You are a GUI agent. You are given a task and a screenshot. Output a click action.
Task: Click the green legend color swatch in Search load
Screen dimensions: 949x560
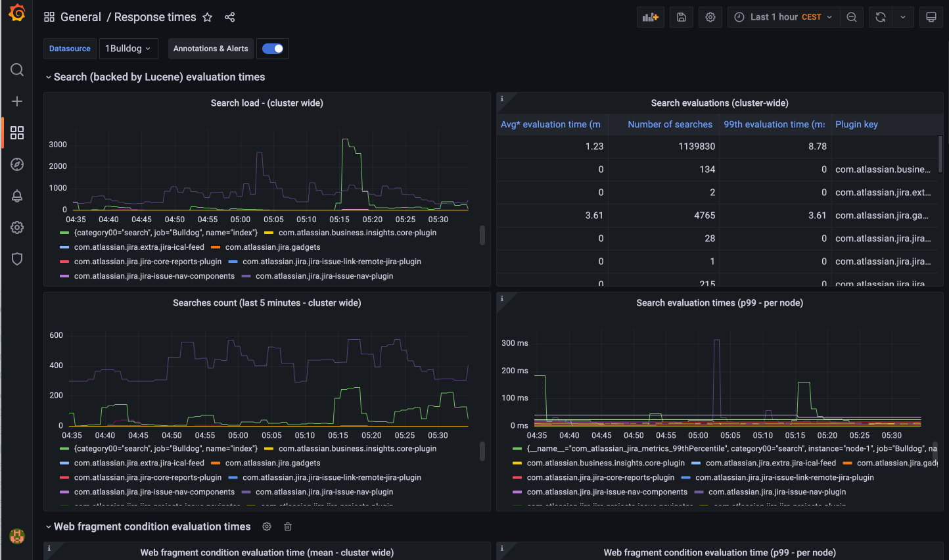pos(64,233)
